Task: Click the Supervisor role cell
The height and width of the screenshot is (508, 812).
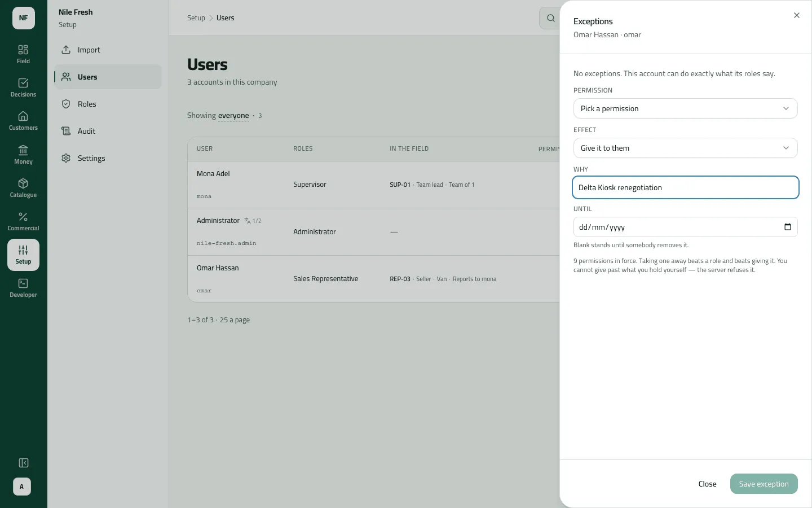Action: coord(310,185)
